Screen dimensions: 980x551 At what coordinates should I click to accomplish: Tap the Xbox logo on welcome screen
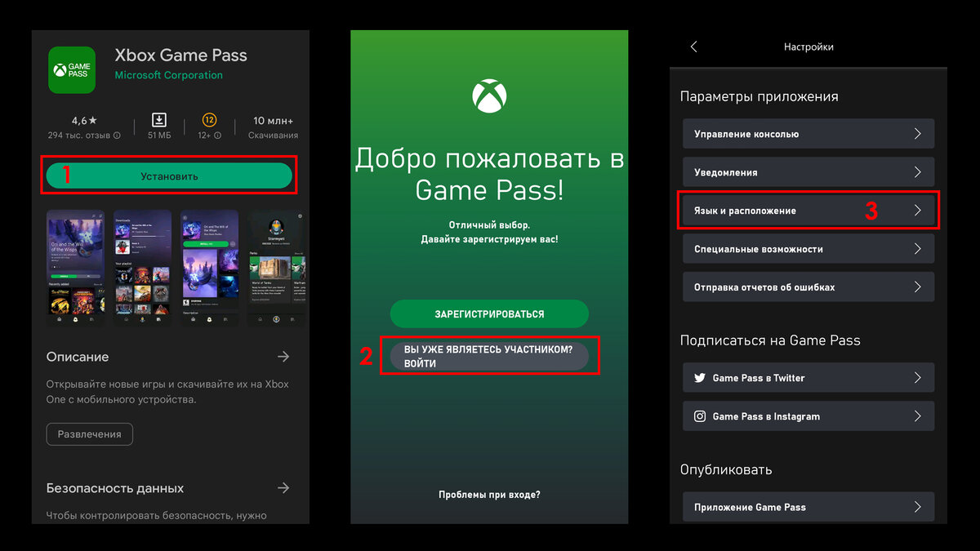click(489, 96)
